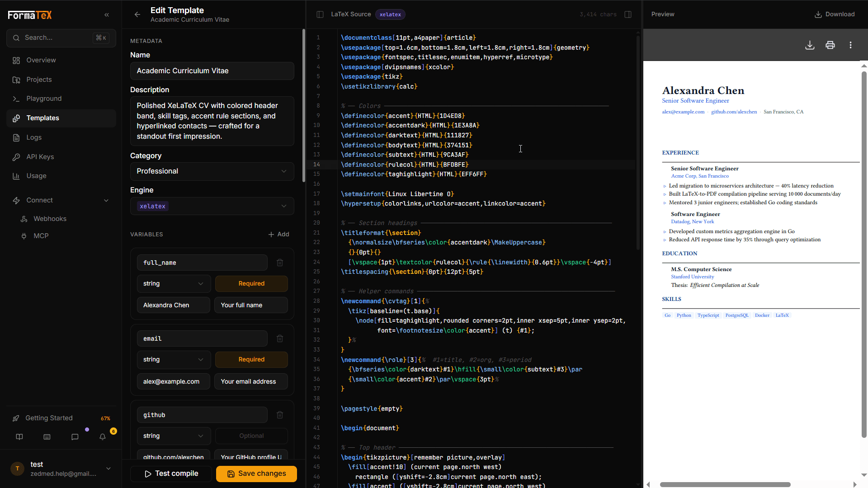The height and width of the screenshot is (488, 868).
Task: Click the rocket icon beside Getting Started
Action: [x=16, y=418]
